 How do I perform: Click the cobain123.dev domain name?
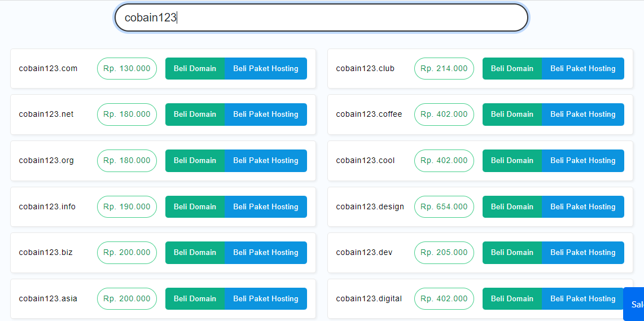364,252
